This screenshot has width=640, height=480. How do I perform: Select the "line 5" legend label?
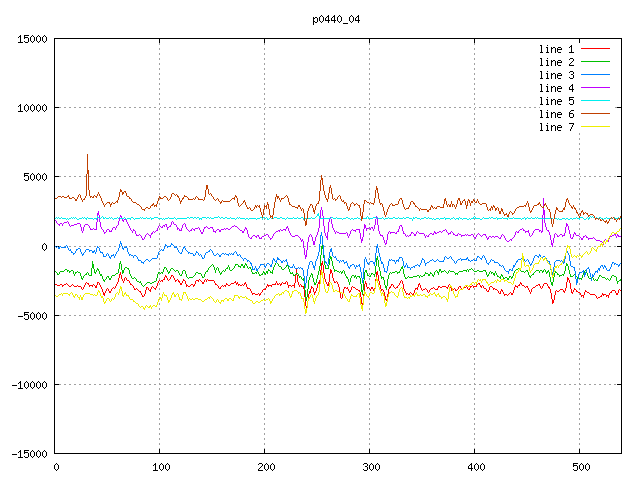click(557, 101)
